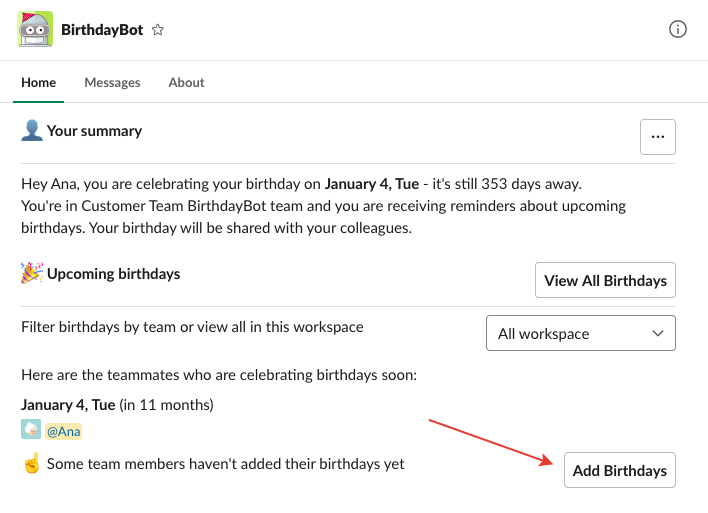Click the Filter birthdays by team label
The width and height of the screenshot is (708, 513).
tap(192, 327)
